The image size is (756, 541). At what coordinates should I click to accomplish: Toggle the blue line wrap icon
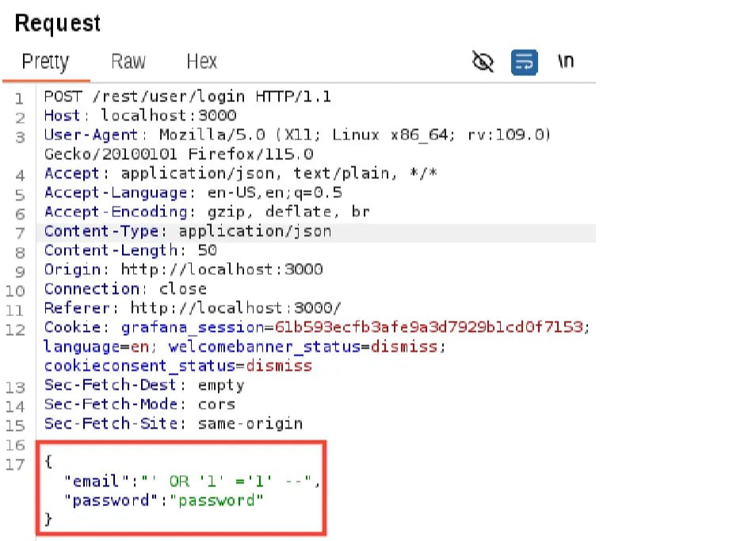(x=524, y=62)
